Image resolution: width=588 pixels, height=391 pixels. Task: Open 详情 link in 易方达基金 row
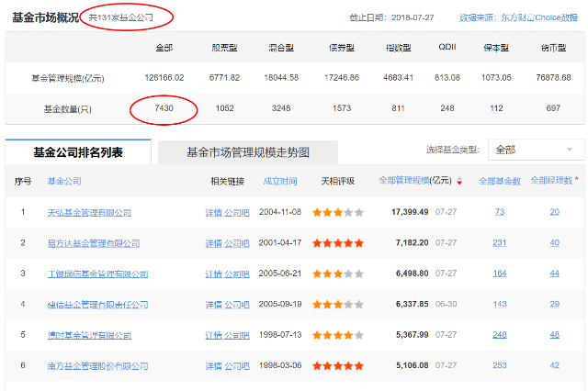click(x=214, y=243)
